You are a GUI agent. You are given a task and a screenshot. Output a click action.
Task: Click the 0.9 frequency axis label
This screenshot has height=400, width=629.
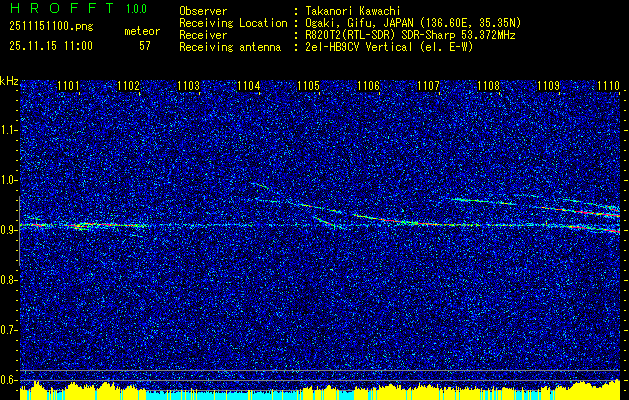pyautogui.click(x=9, y=229)
